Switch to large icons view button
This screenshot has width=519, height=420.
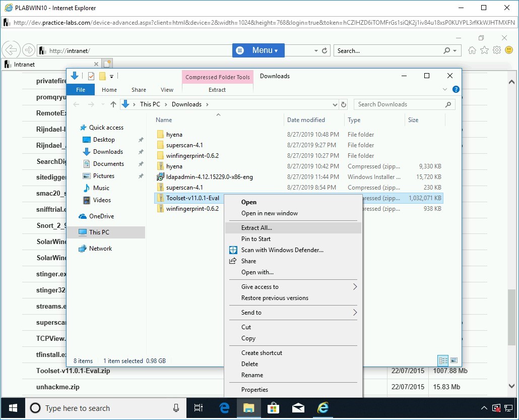[454, 361]
